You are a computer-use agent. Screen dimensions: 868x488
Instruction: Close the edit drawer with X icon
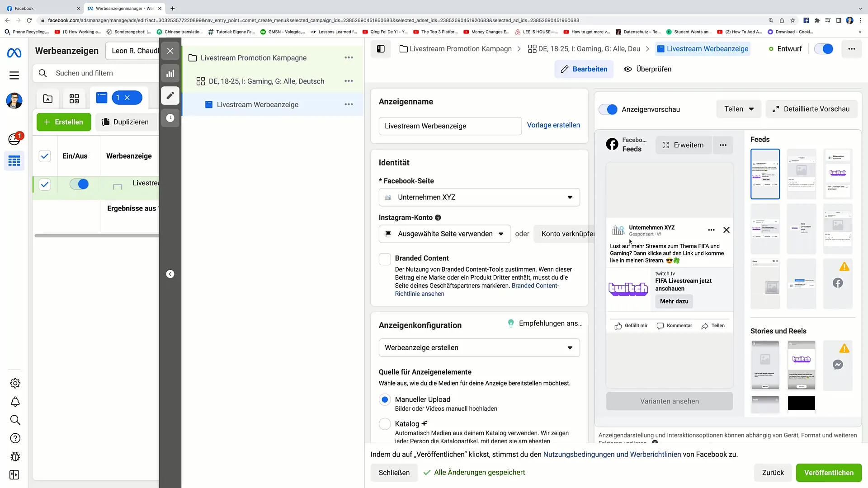[170, 51]
